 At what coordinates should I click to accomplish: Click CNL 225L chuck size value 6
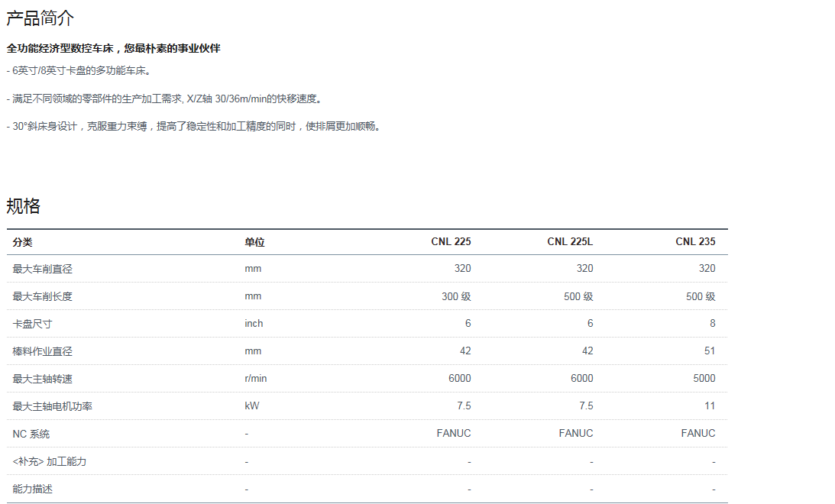tap(590, 324)
